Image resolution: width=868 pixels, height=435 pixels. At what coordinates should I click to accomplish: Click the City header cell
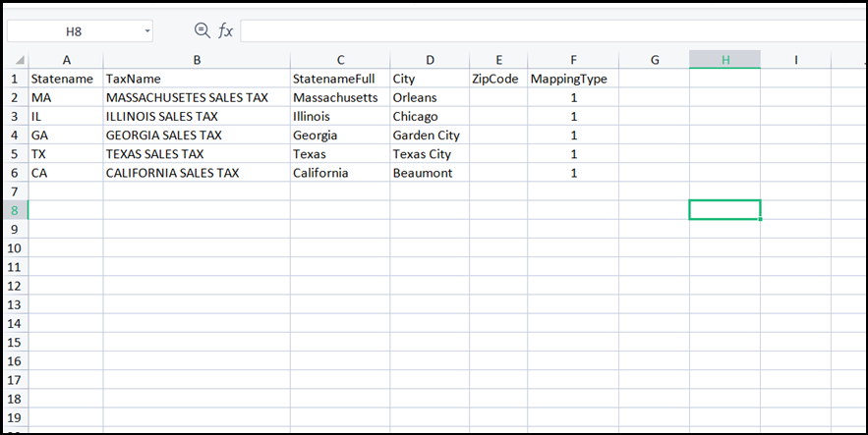tap(431, 79)
